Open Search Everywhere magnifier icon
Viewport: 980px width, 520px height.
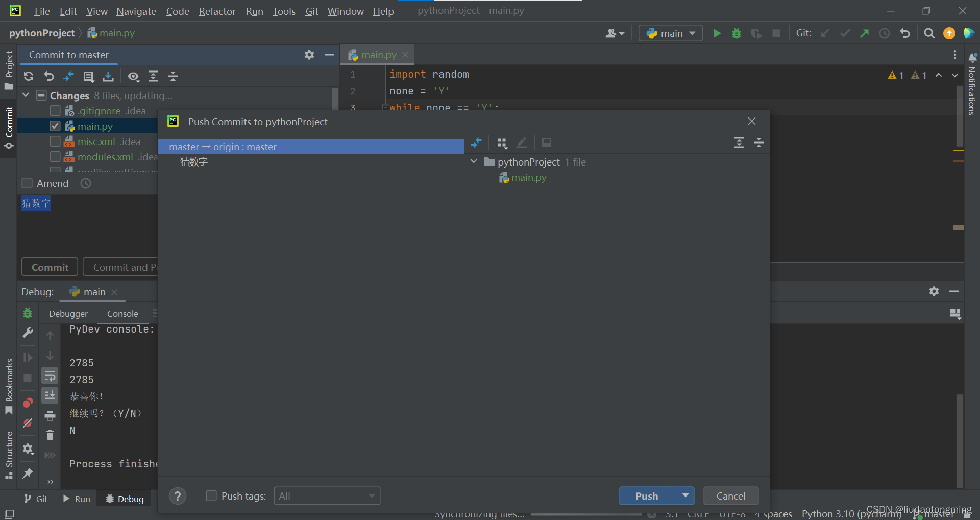(x=929, y=33)
